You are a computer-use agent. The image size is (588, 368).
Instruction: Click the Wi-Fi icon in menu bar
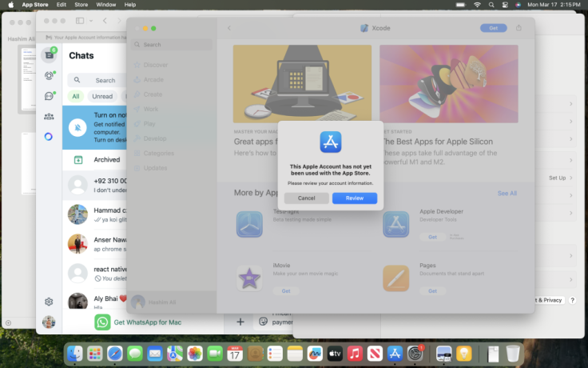coord(477,5)
